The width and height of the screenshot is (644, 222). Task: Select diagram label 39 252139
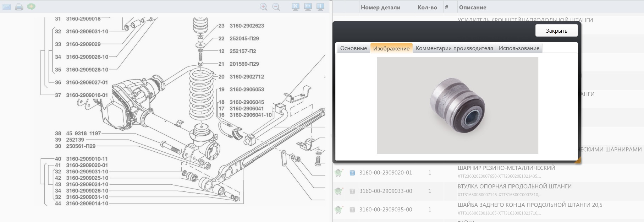point(69,140)
